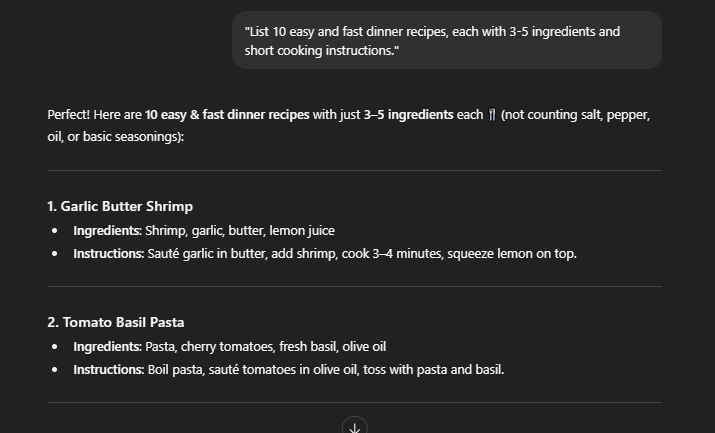Click the divider line above Garlic Butter Shrimp
The image size is (715, 433).
355,170
